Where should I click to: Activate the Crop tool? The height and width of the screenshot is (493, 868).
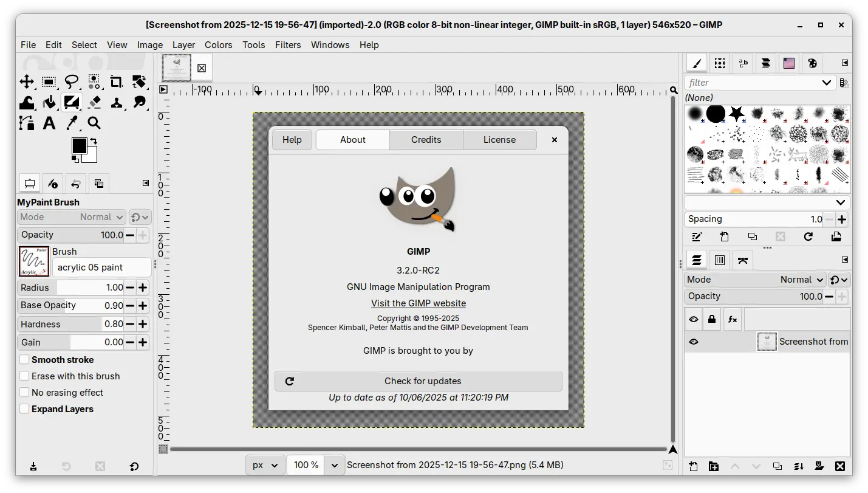(x=117, y=81)
